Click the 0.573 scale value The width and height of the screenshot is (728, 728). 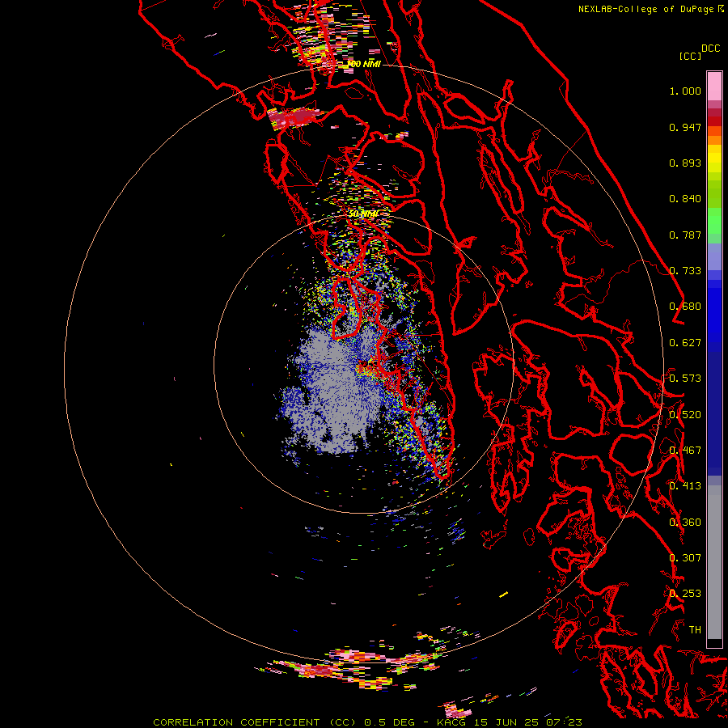click(685, 379)
